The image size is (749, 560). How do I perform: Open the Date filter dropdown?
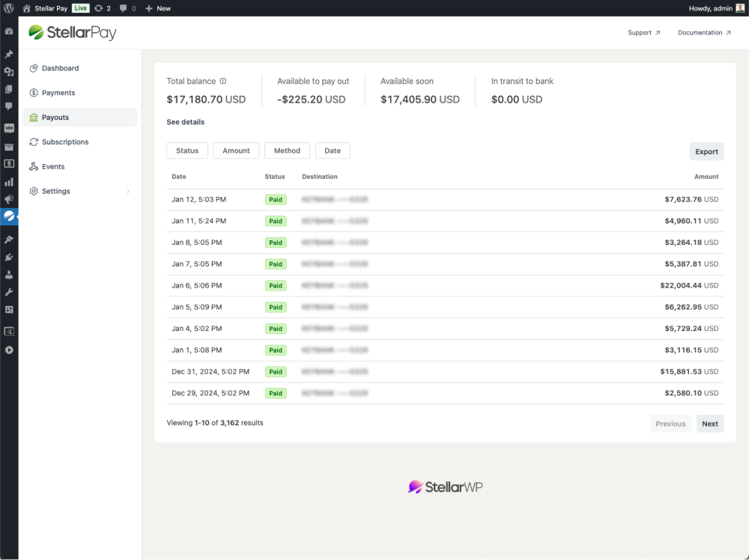(333, 151)
